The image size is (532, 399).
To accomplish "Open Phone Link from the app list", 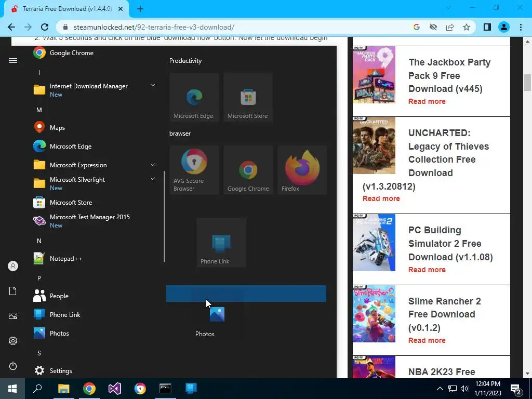I will coord(57,314).
